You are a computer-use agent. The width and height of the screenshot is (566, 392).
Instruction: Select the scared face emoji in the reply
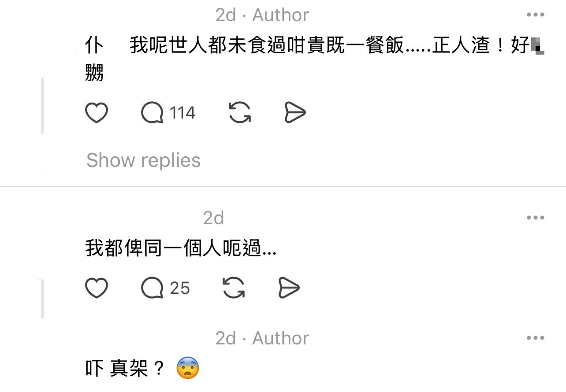(188, 369)
